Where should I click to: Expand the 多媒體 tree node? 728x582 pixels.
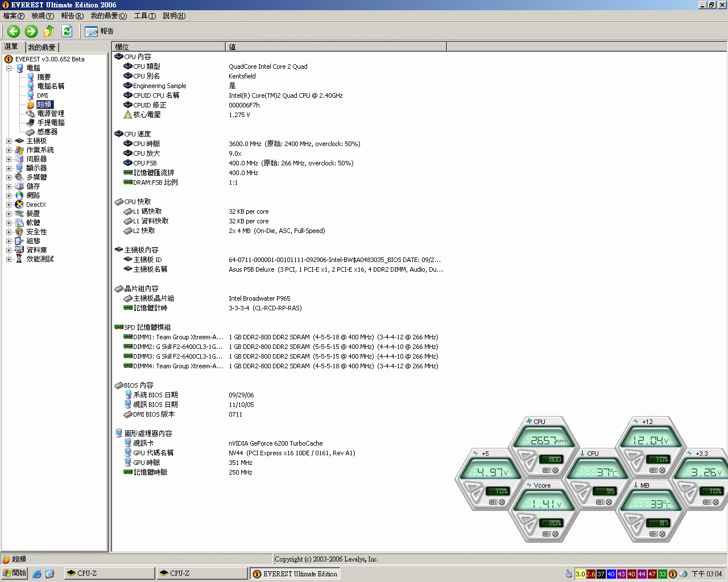[9, 177]
